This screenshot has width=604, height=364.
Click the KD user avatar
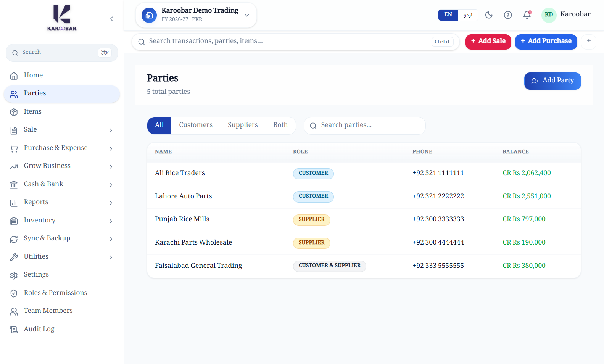click(549, 15)
